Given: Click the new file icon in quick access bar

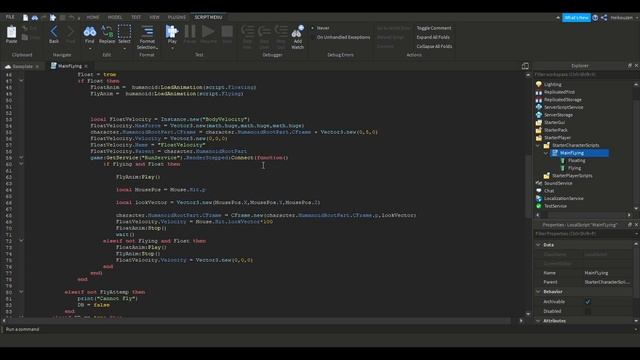Looking at the screenshot, I should pyautogui.click(x=25, y=18).
